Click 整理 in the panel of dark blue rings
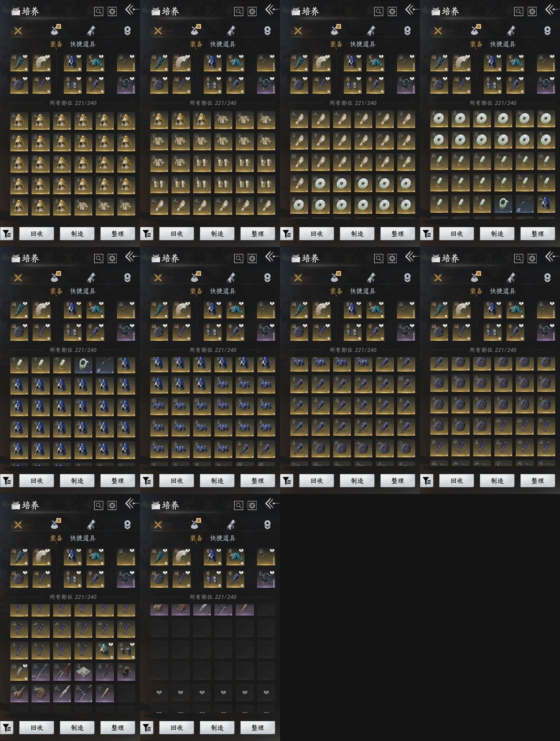560x741 pixels. coord(537,480)
